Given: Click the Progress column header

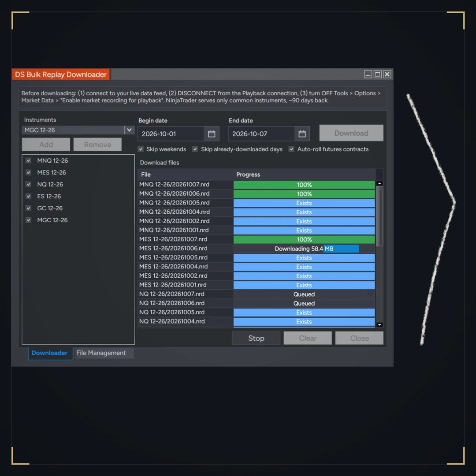Looking at the screenshot, I should [304, 175].
